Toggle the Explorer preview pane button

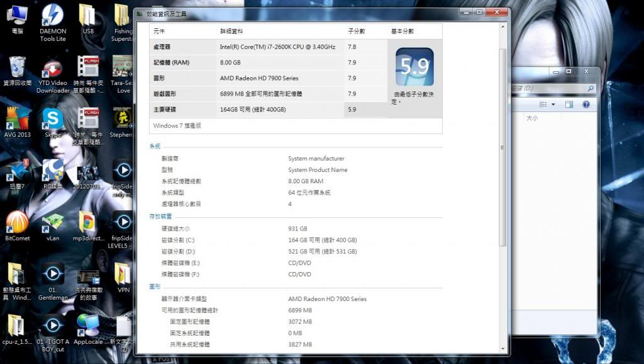[569, 104]
